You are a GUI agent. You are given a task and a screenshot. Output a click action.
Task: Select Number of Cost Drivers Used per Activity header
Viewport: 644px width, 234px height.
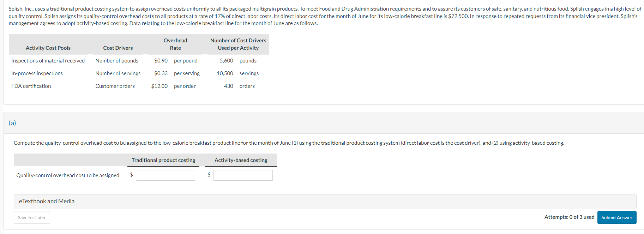pyautogui.click(x=237, y=44)
